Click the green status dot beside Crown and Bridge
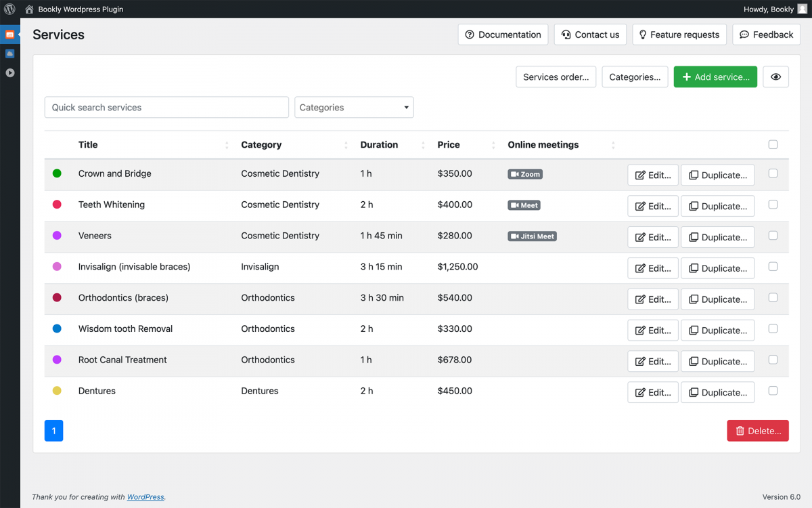The width and height of the screenshot is (812, 508). pos(57,173)
